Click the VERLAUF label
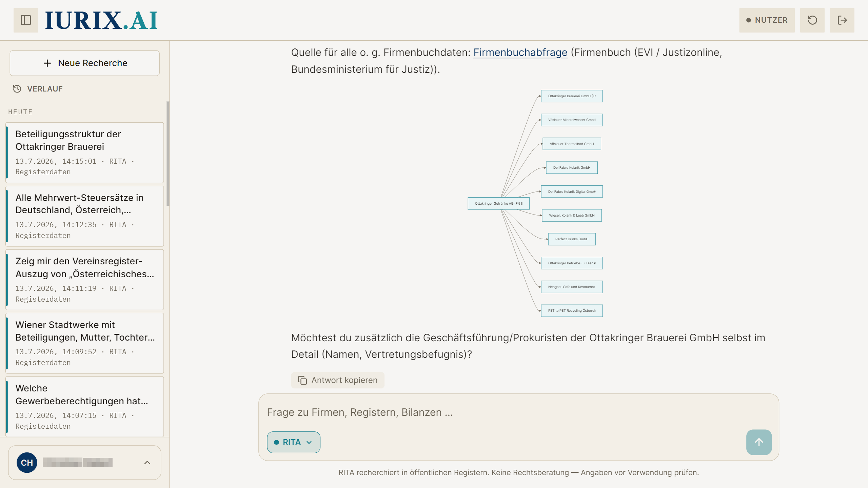The height and width of the screenshot is (488, 868). tap(45, 89)
